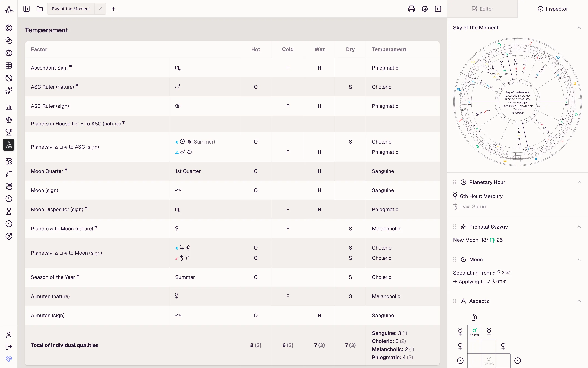Open the table grid icon in sidebar

(9, 66)
